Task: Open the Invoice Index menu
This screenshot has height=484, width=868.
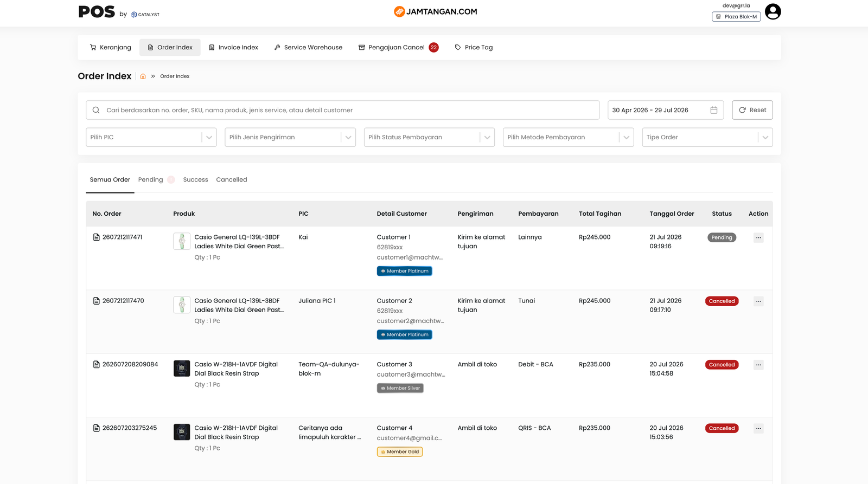Action: 233,47
